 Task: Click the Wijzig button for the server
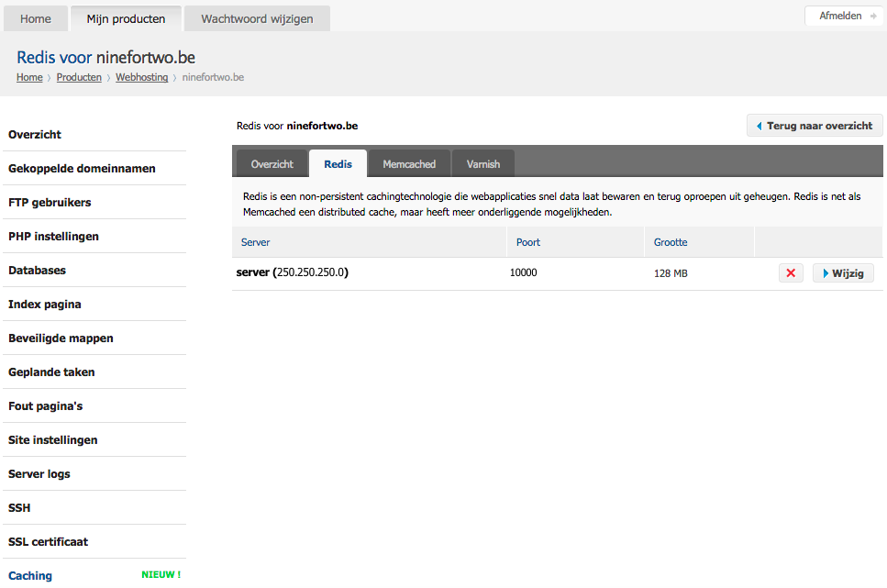coord(843,273)
